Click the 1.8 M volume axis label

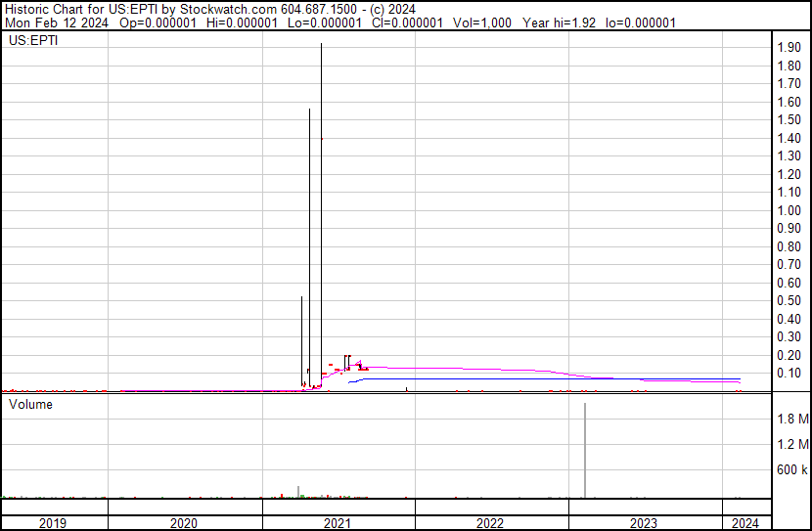click(792, 420)
